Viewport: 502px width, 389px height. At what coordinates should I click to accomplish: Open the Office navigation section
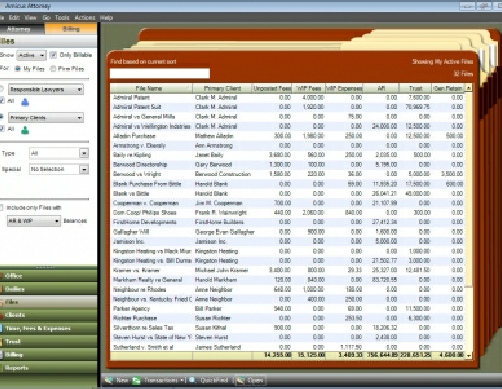click(x=48, y=276)
